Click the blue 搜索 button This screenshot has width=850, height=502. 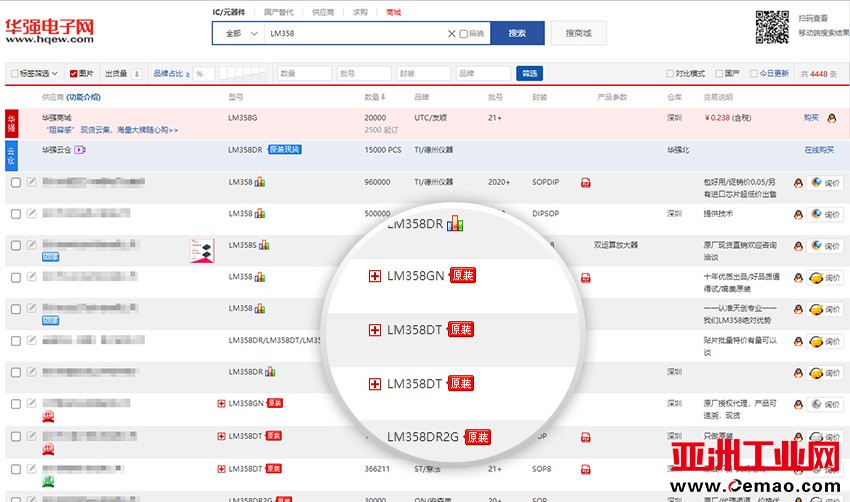pyautogui.click(x=517, y=33)
